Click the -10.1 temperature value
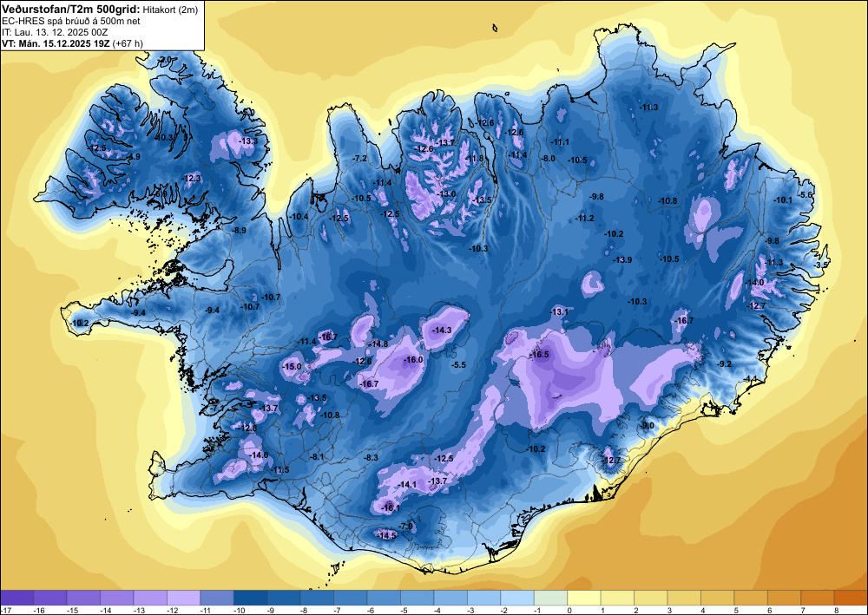The height and width of the screenshot is (615, 868). click(x=783, y=200)
